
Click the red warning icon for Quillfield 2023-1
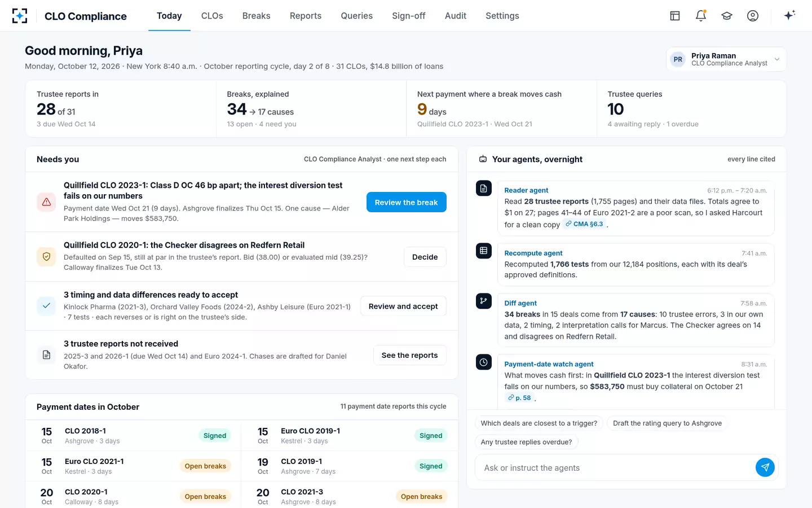[46, 202]
